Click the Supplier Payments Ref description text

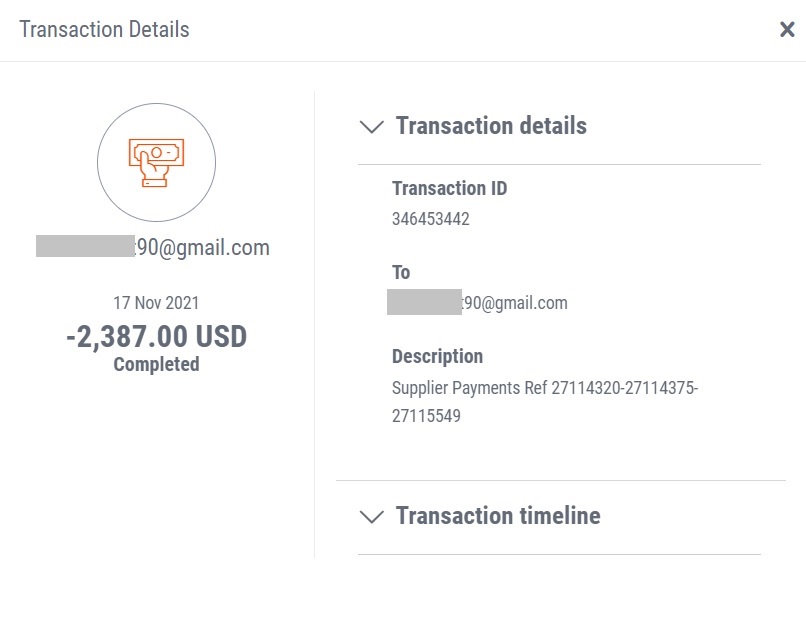click(545, 401)
